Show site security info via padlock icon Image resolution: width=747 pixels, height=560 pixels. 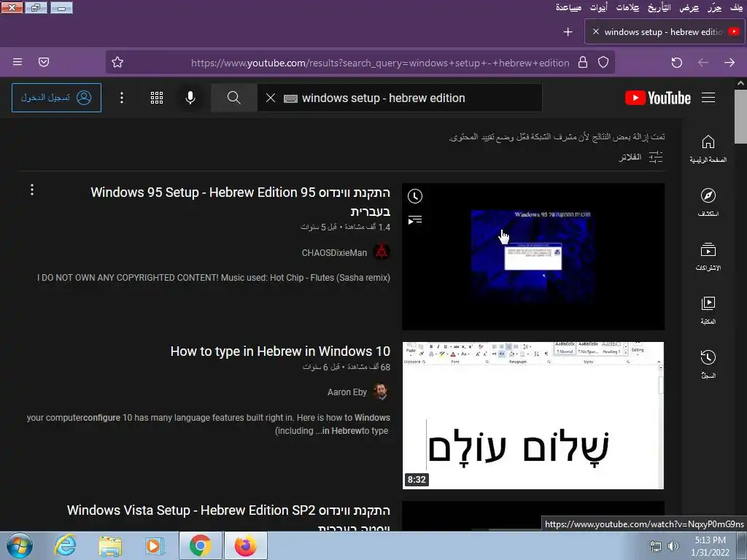pyautogui.click(x=583, y=63)
